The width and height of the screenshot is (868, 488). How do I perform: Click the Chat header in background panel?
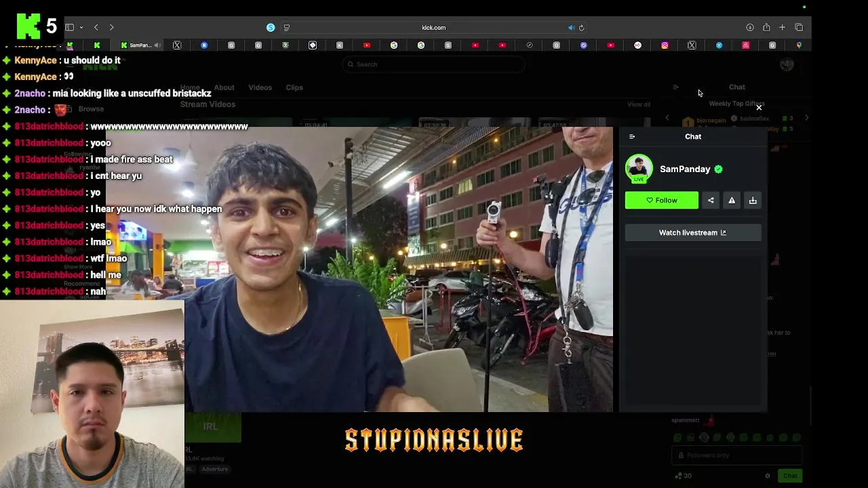pyautogui.click(x=737, y=87)
